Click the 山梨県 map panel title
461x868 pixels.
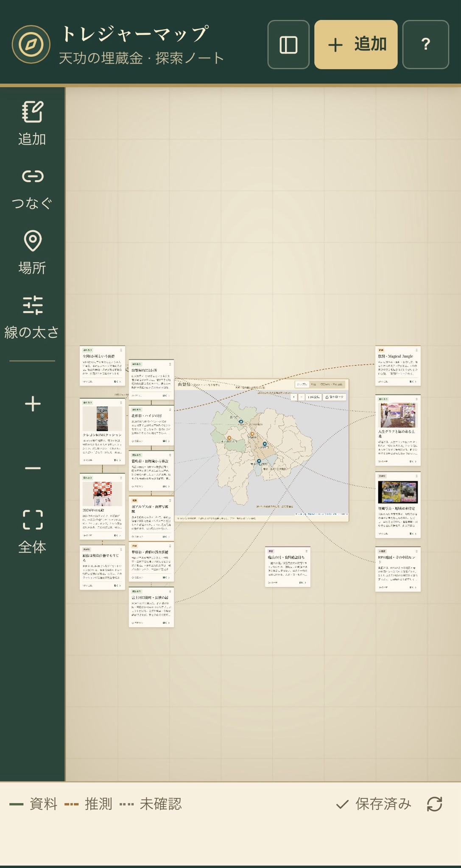coord(184,384)
